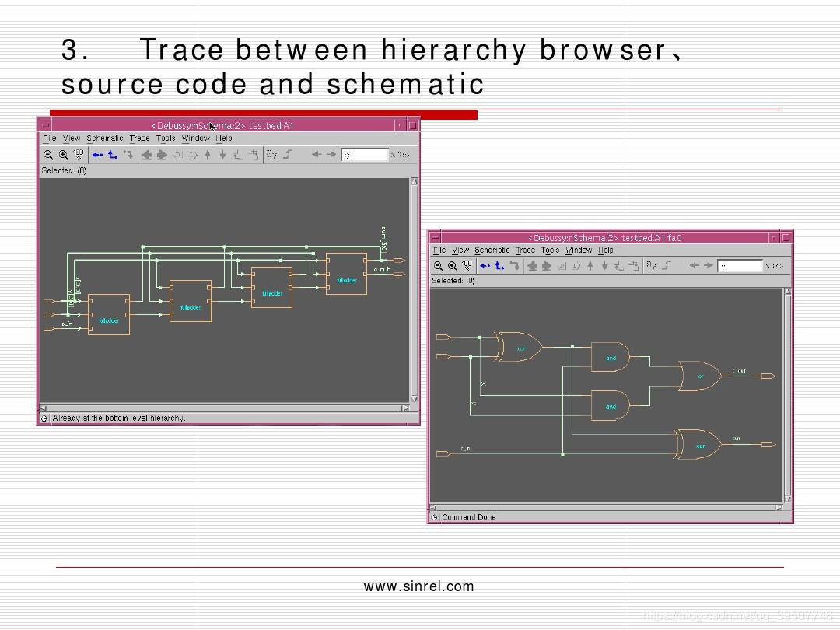Open View menu in testbed.A1.fa0 window
This screenshot has width=840, height=630.
point(460,250)
